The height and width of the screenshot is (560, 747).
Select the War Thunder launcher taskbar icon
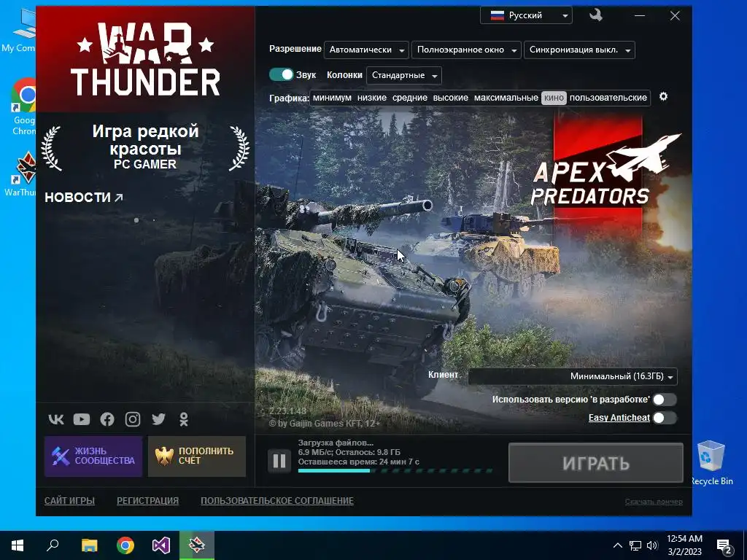(x=197, y=545)
